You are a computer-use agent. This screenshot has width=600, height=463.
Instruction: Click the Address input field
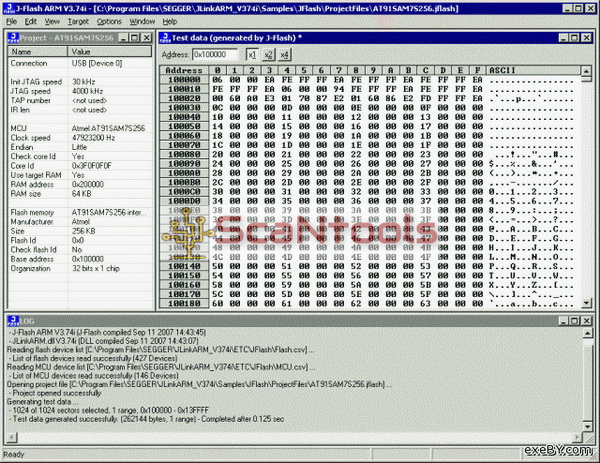pos(215,55)
